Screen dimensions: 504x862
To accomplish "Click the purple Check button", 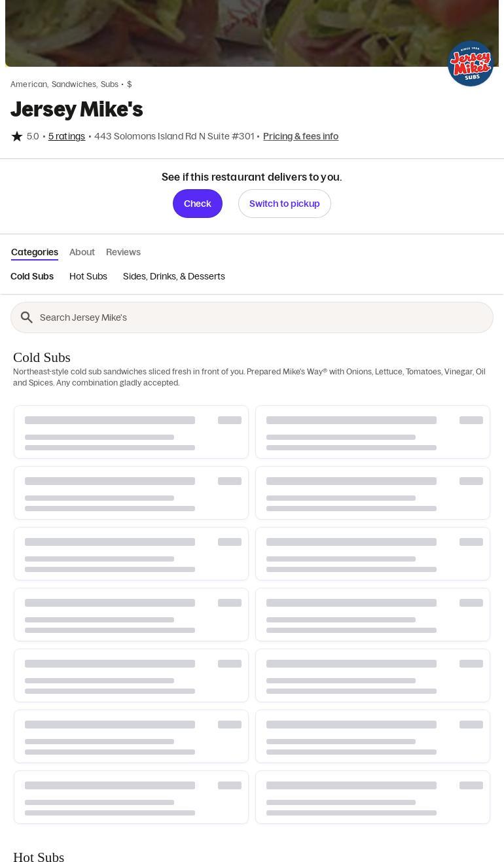I will tap(198, 204).
